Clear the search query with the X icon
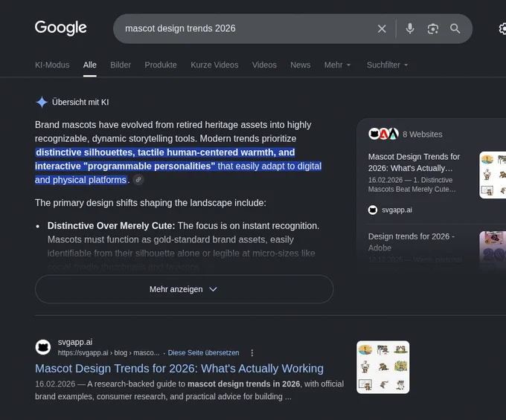The height and width of the screenshot is (420, 506). tap(382, 29)
